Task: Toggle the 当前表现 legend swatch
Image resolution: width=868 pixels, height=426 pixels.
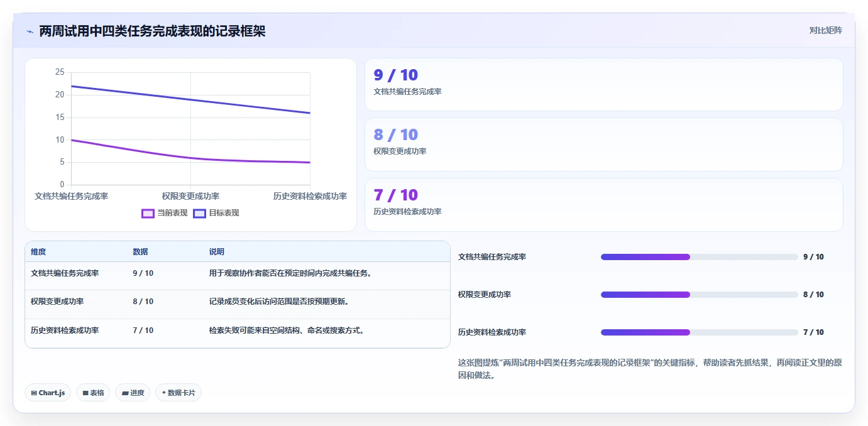Action: point(148,213)
